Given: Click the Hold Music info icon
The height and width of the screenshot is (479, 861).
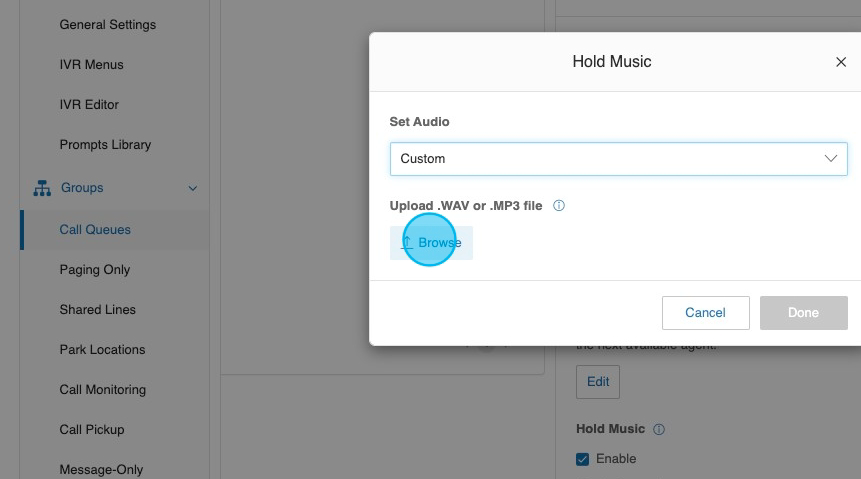Looking at the screenshot, I should click(659, 430).
